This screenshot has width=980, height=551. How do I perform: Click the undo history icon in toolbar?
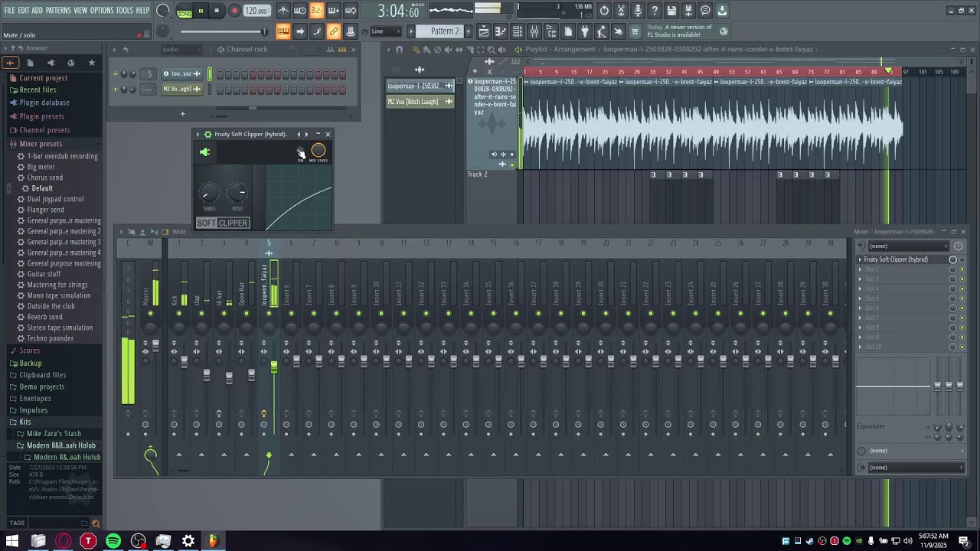[604, 11]
